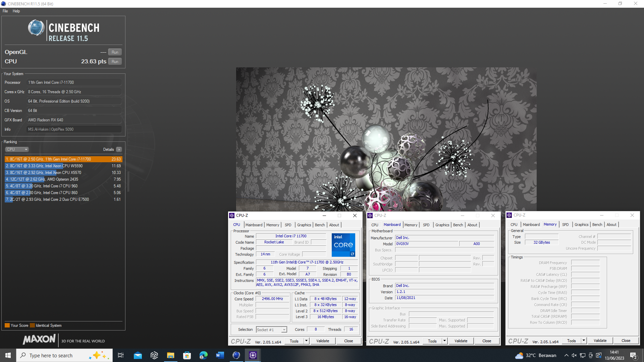Switch to CPU-Z taskbar icon
This screenshot has width=644, height=362.
coord(253,355)
